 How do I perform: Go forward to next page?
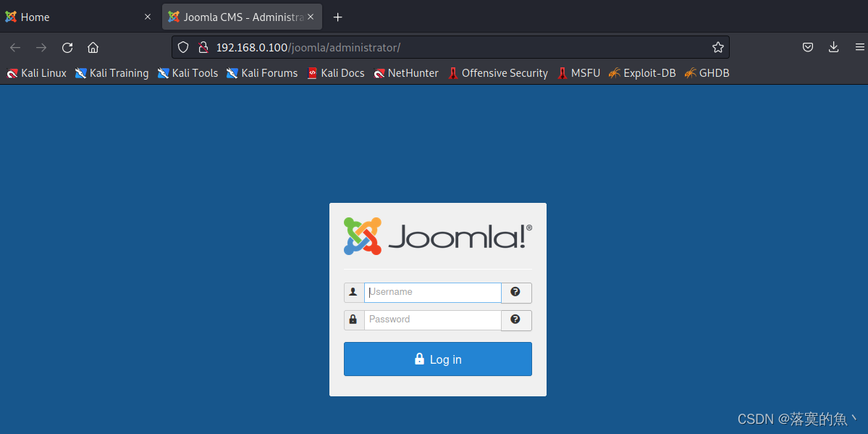click(x=41, y=48)
